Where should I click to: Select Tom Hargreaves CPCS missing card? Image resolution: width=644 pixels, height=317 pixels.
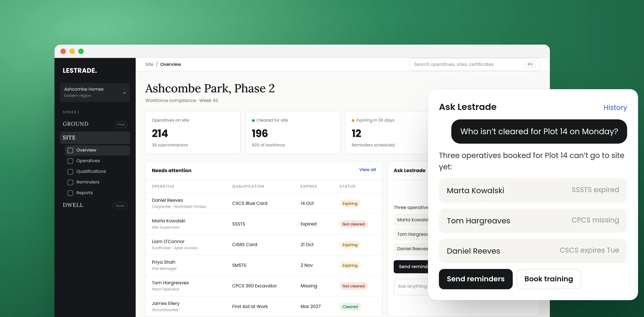coord(533,220)
